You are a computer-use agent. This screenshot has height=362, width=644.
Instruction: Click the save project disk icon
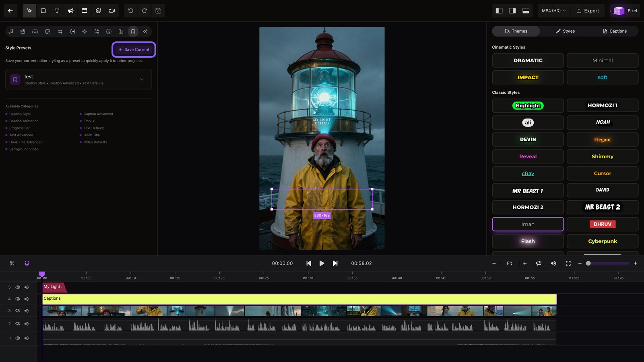pyautogui.click(x=158, y=11)
